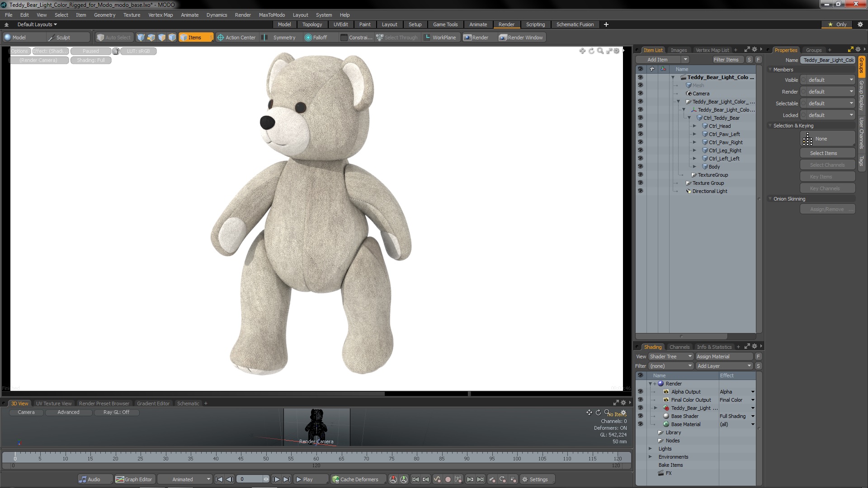The width and height of the screenshot is (868, 488).
Task: Select Edges selection mode icon
Action: pyautogui.click(x=151, y=38)
